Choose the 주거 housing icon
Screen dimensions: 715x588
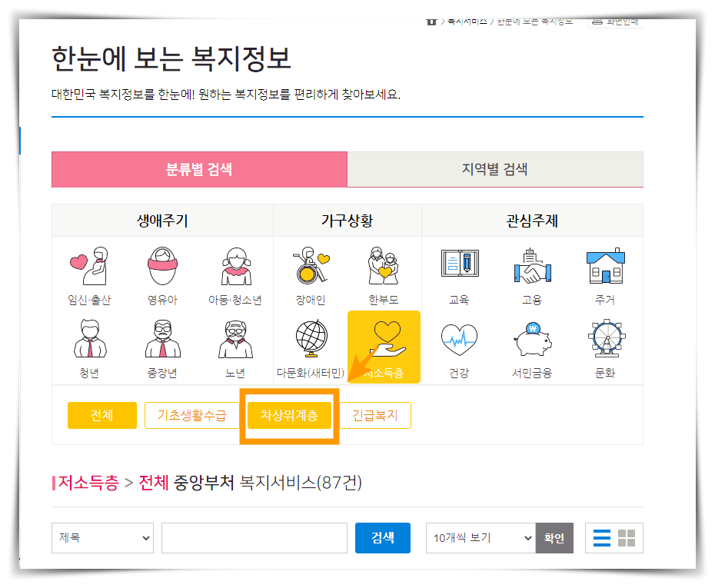pyautogui.click(x=606, y=266)
